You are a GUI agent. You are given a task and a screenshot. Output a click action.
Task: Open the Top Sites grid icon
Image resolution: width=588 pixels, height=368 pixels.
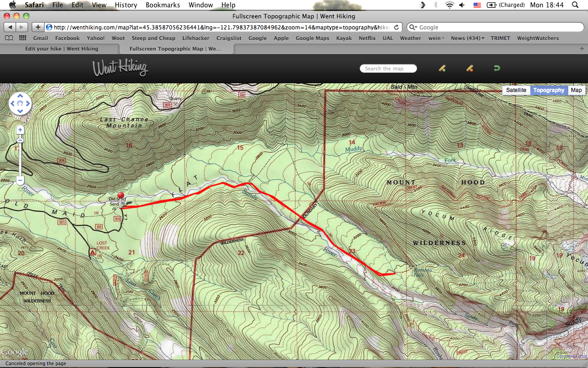[23, 38]
